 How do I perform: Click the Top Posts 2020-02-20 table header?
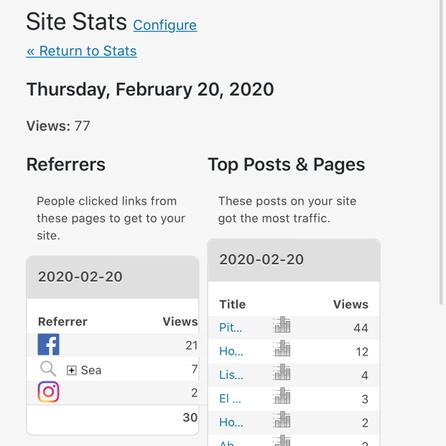294,260
